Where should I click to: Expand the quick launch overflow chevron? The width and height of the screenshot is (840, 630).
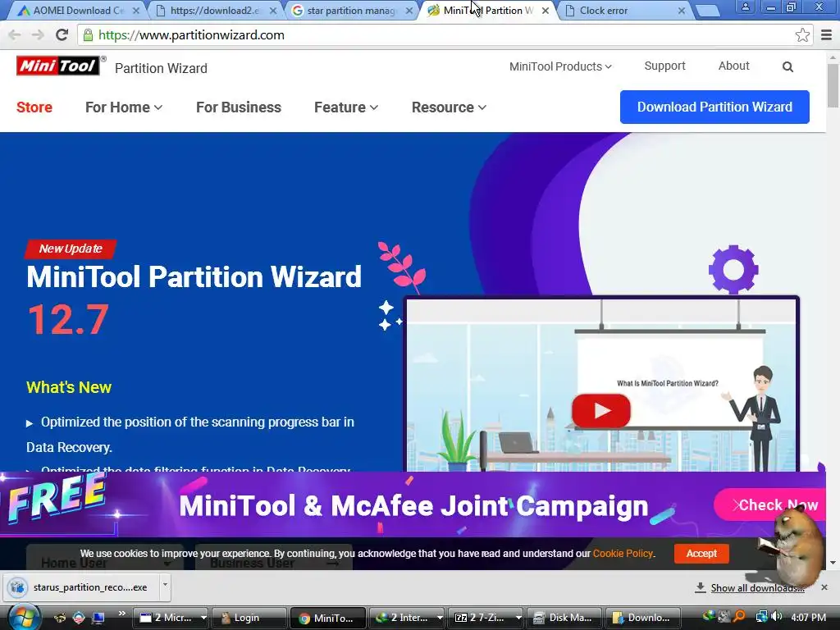[122, 613]
